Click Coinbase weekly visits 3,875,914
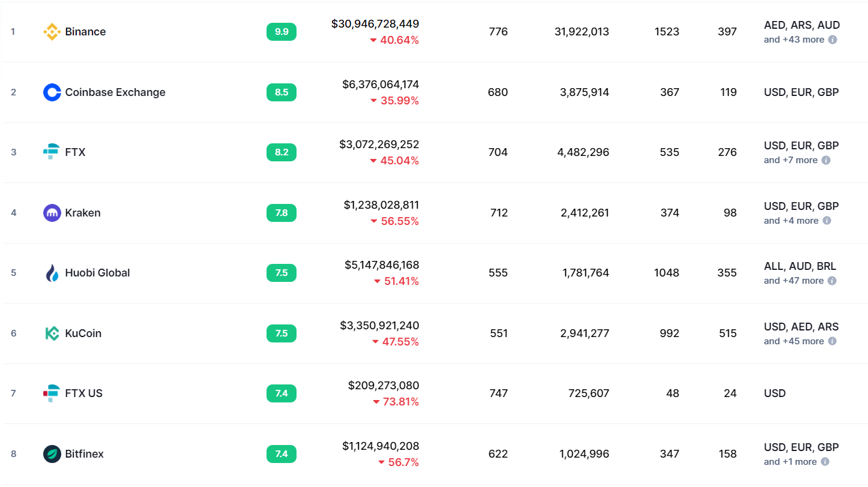This screenshot has height=487, width=868. pos(585,92)
